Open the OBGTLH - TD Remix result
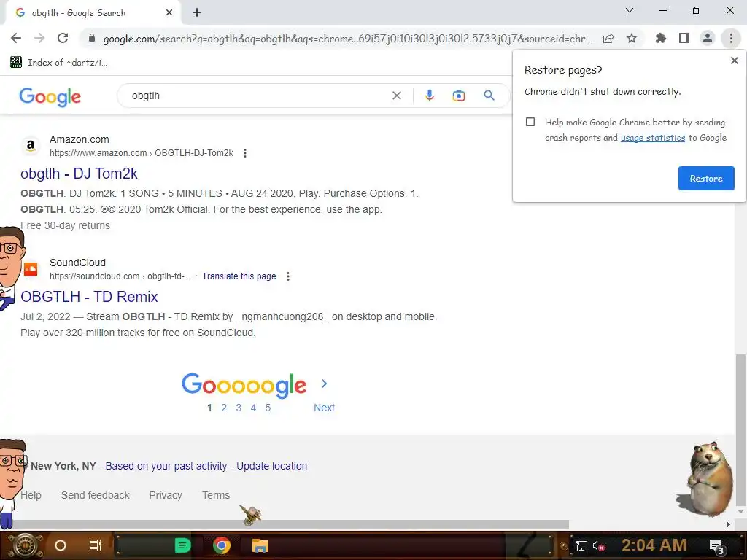Viewport: 747px width, 560px height. pyautogui.click(x=89, y=297)
